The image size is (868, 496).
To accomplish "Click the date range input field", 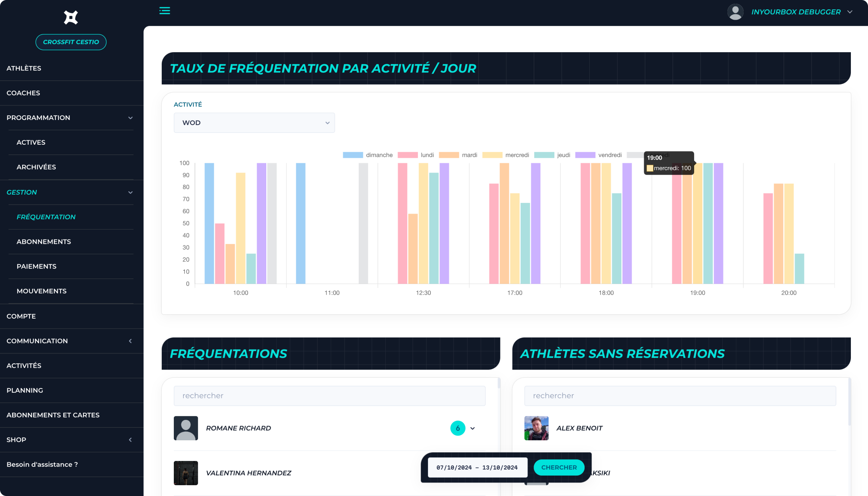I will pyautogui.click(x=477, y=467).
